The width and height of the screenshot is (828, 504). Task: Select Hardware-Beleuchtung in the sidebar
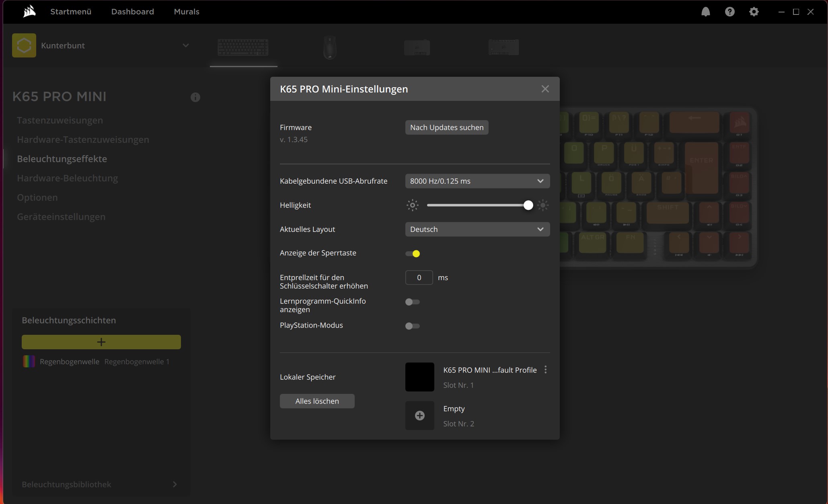click(68, 178)
